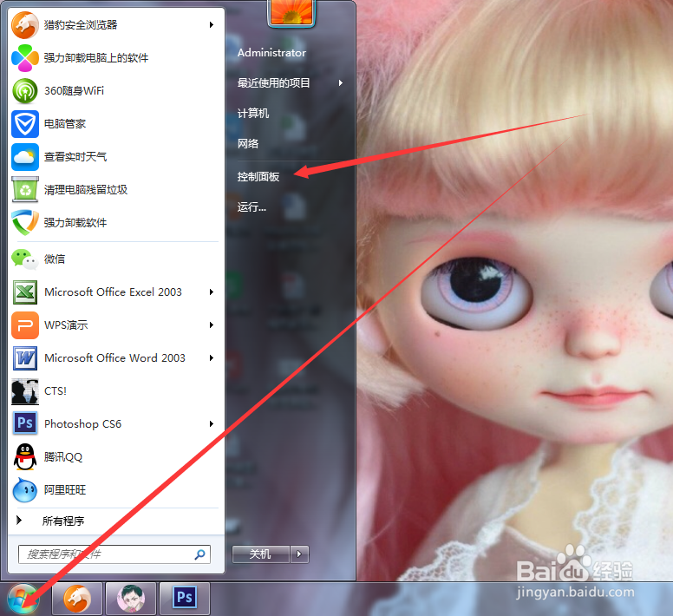Open 最近使用的项目 menu item
The height and width of the screenshot is (616, 673).
pos(274,83)
